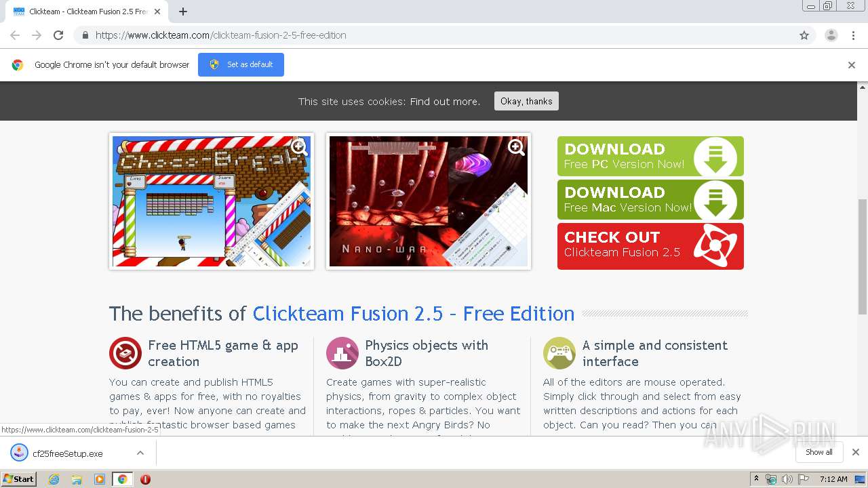This screenshot has height=488, width=868.
Task: Close the Clickteam Fusion tab
Action: point(157,12)
